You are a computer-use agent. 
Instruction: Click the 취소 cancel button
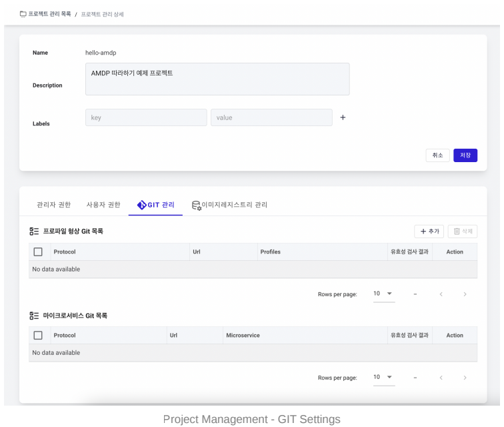click(x=437, y=155)
